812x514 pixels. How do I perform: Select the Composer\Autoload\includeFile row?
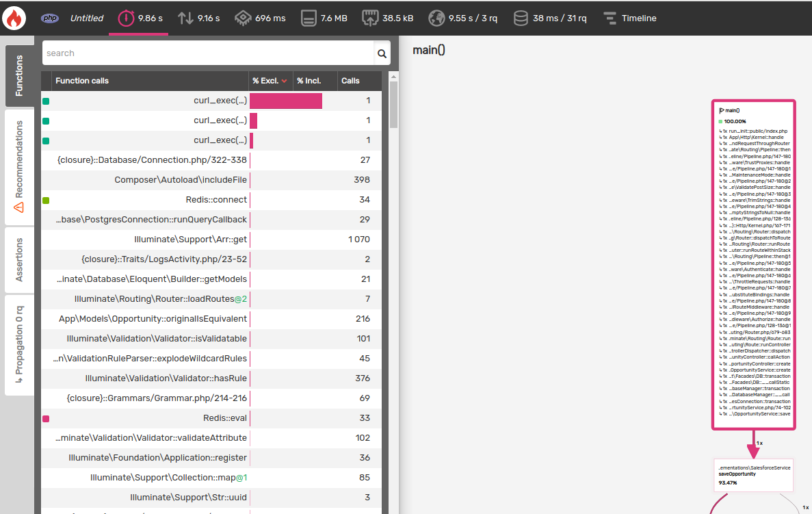pos(211,180)
